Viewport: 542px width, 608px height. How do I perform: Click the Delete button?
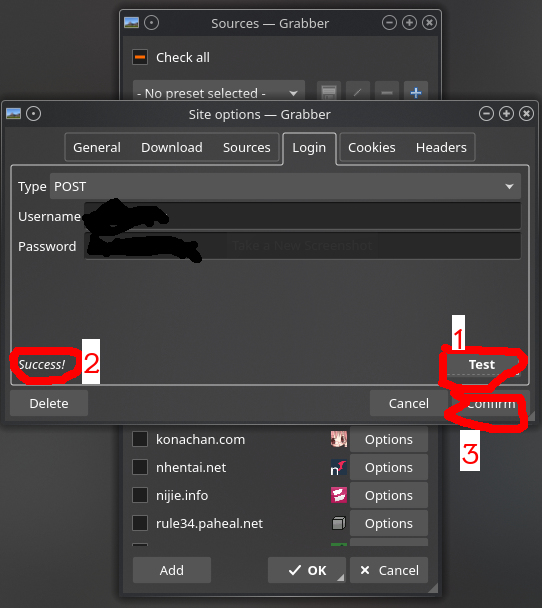(x=49, y=403)
